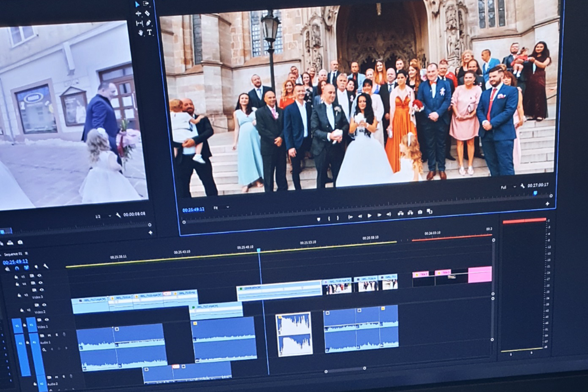The image size is (588, 392).
Task: Mute the Audio 1 track
Action: click(49, 335)
